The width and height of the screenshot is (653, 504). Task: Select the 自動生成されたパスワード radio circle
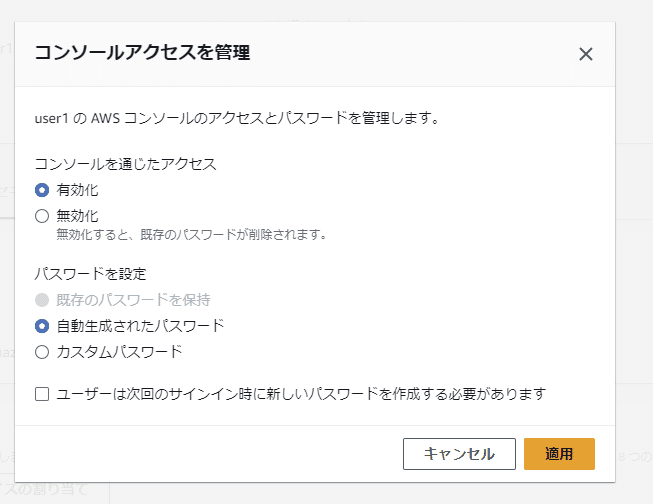click(x=42, y=326)
